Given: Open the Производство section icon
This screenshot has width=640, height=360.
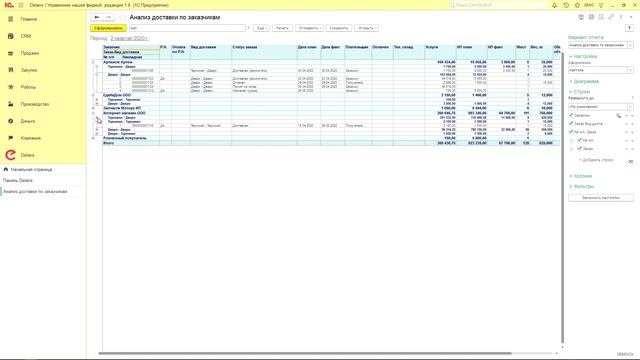Looking at the screenshot, I should [x=11, y=104].
